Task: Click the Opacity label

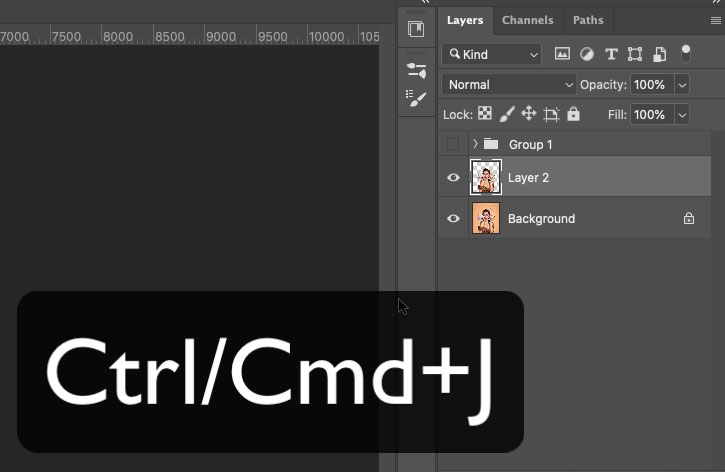Action: (603, 85)
